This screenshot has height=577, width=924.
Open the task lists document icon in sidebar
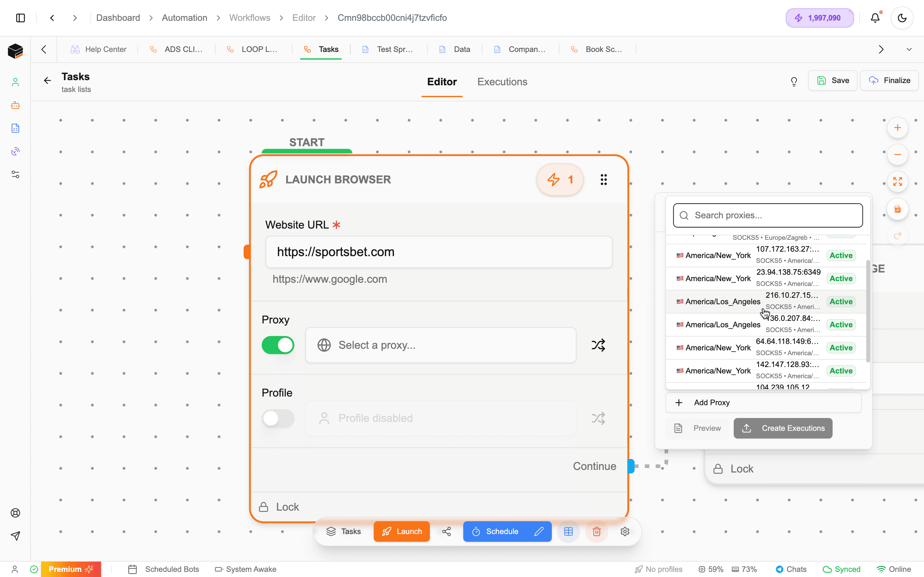(x=15, y=128)
